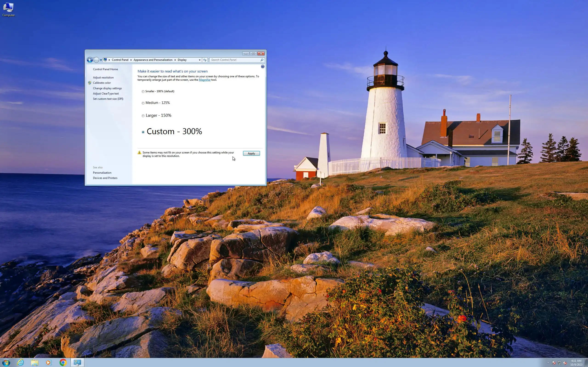The width and height of the screenshot is (588, 367).
Task: Open the Set custom text size (DPI) option
Action: tap(108, 99)
